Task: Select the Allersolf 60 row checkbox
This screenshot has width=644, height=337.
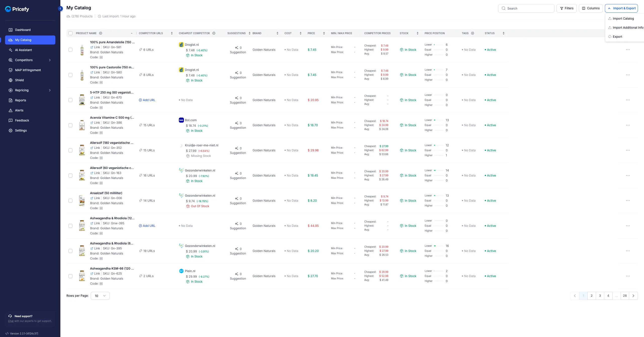Action: pyautogui.click(x=70, y=176)
